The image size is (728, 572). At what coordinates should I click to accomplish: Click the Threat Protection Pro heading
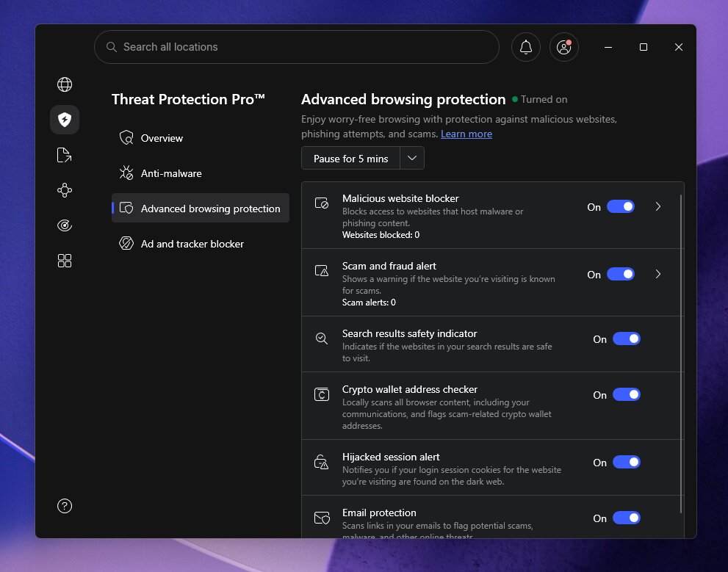pos(188,99)
